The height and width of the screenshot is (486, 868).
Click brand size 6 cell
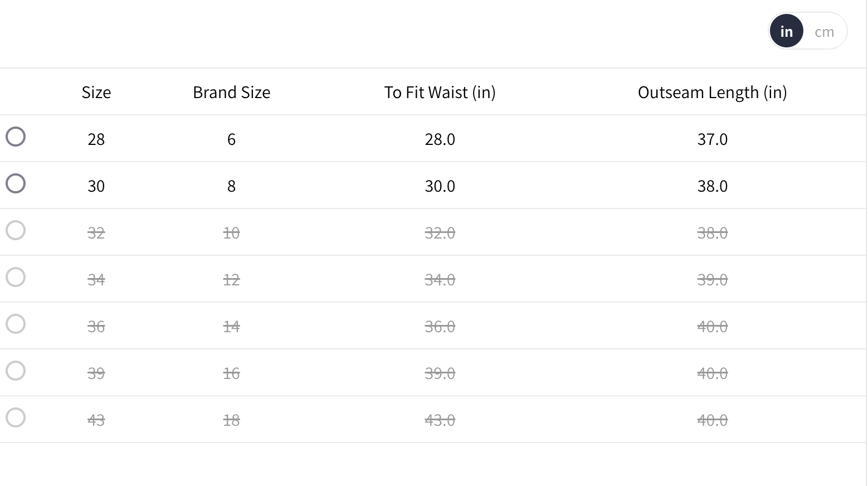(231, 139)
